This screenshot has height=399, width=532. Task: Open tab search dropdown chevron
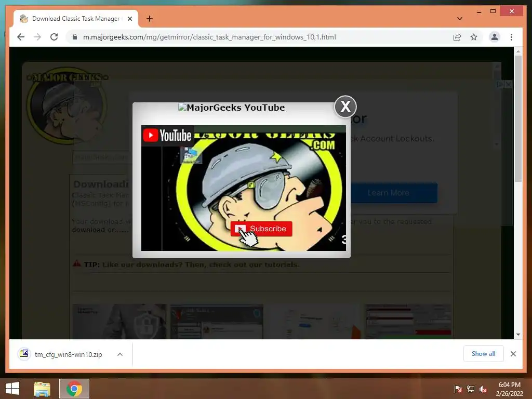coord(460,19)
